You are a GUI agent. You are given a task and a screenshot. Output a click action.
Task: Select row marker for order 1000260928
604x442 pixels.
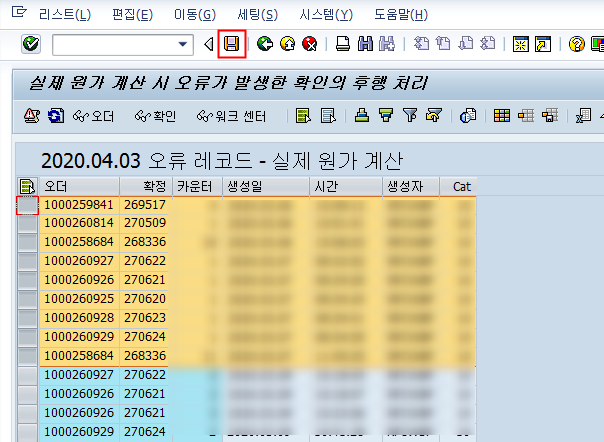pyautogui.click(x=28, y=318)
